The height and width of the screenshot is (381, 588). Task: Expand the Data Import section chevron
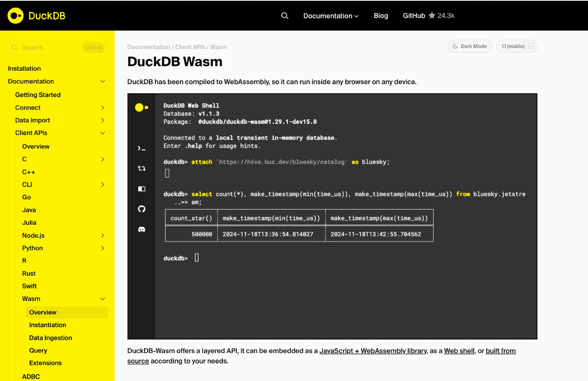coord(103,120)
